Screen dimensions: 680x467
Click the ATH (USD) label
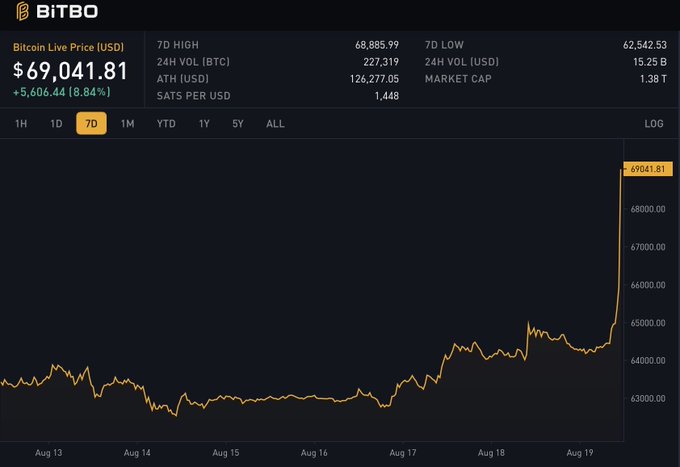183,79
